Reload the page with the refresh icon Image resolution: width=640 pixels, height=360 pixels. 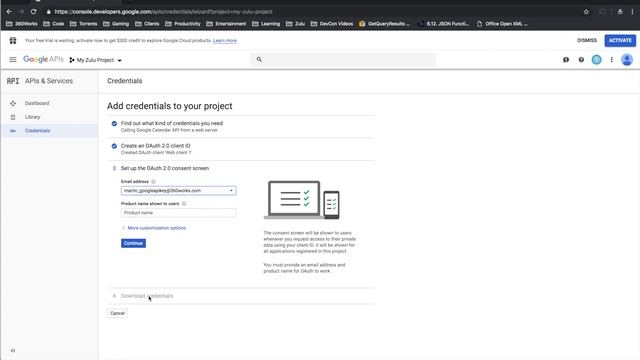click(x=33, y=12)
